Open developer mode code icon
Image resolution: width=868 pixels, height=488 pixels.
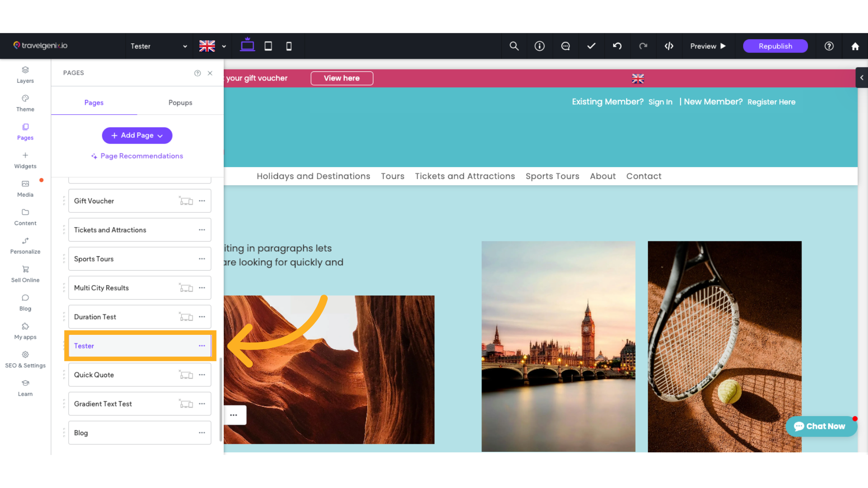[669, 46]
